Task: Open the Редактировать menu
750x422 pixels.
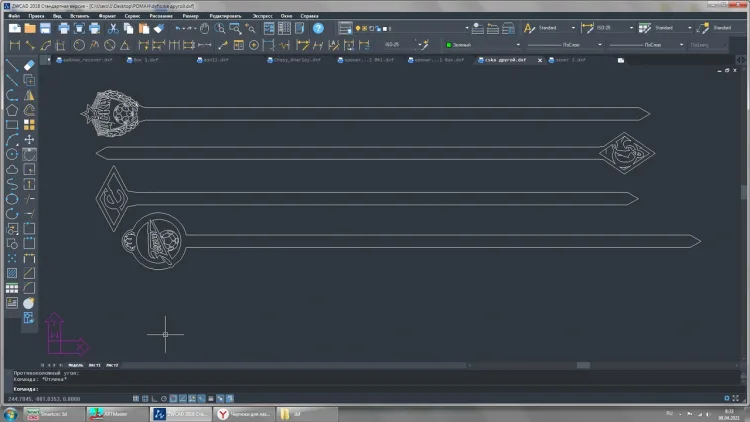Action: point(225,16)
